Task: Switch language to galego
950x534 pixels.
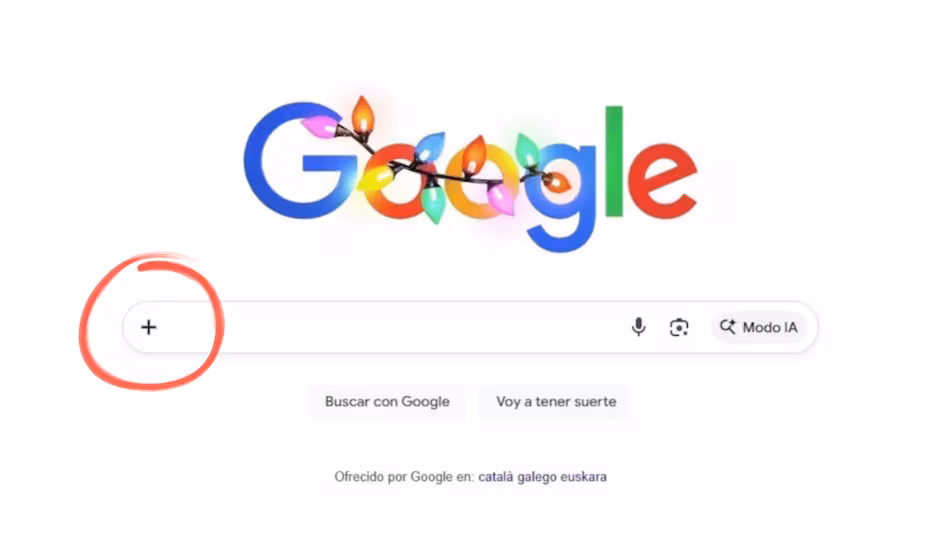Action: [537, 477]
